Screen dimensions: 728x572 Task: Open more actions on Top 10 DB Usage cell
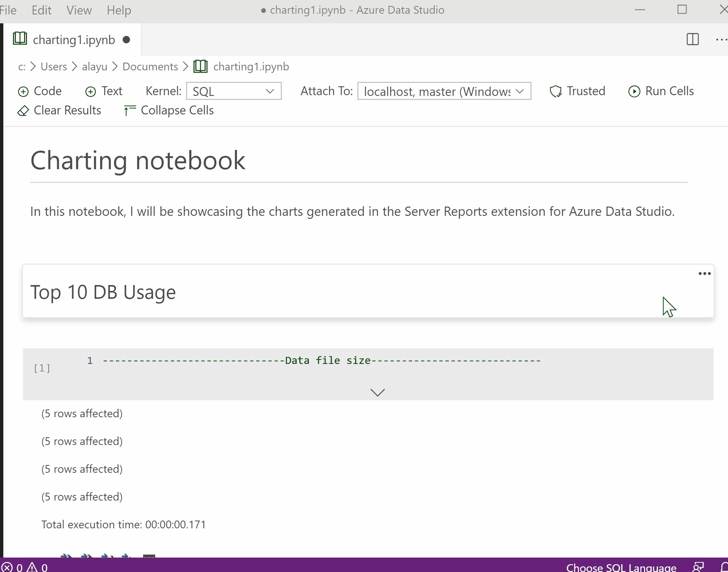[x=704, y=274]
